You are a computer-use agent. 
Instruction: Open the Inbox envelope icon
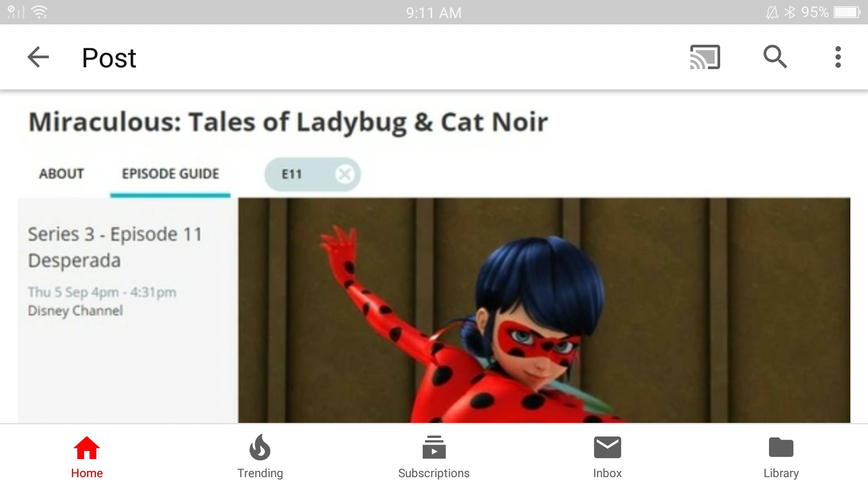tap(607, 447)
